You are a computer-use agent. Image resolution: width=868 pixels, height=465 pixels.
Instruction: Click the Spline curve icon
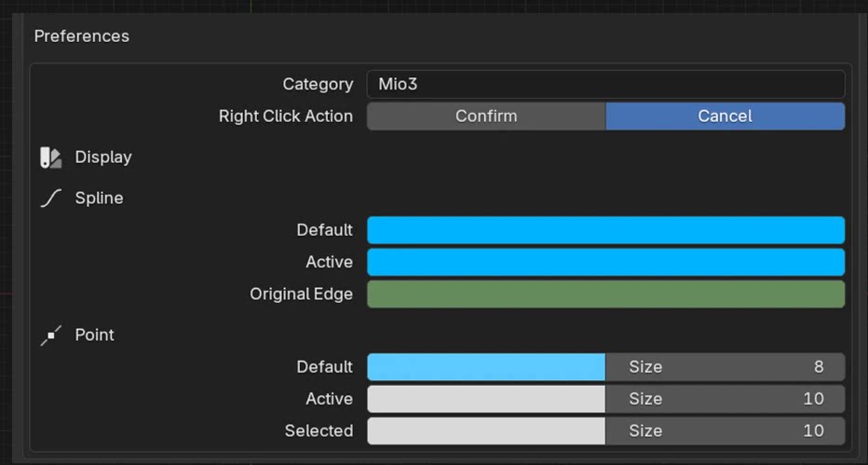pos(50,198)
